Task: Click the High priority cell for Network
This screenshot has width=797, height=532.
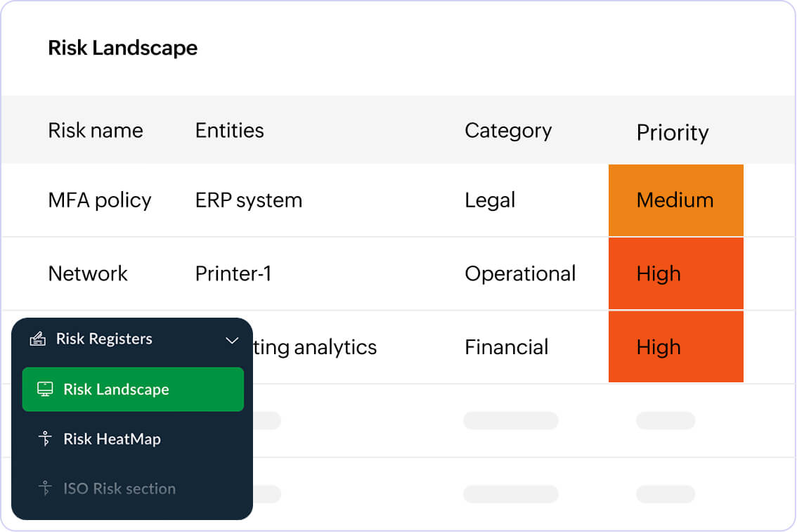Action: (x=675, y=273)
